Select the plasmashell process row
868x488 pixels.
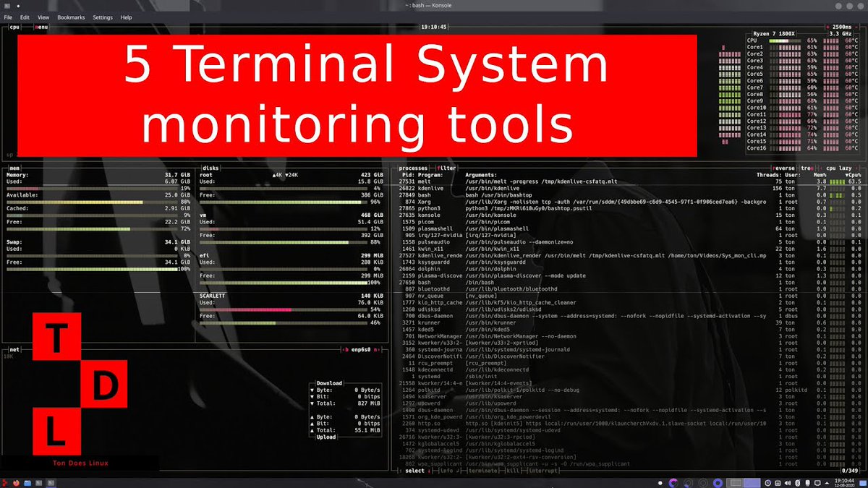[x=629, y=228]
